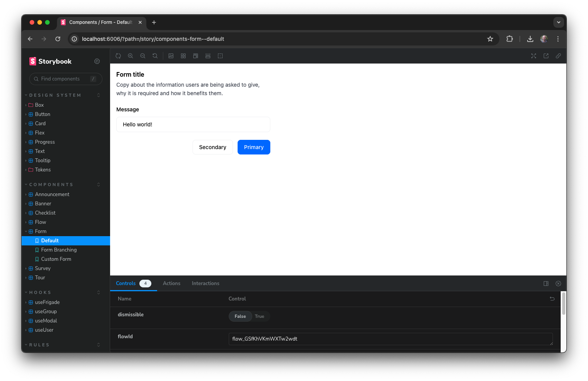Viewport: 588px width, 381px height.
Task: Switch to the Interactions tab
Action: point(206,284)
